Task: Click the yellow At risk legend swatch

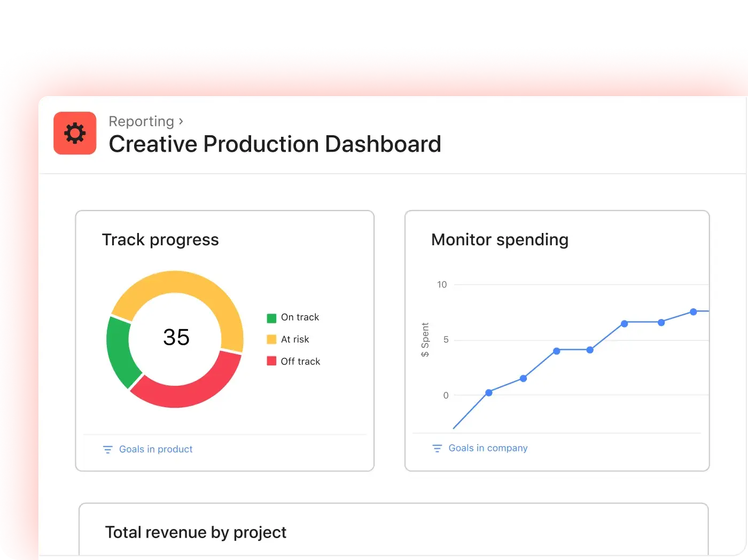Action: click(x=271, y=339)
